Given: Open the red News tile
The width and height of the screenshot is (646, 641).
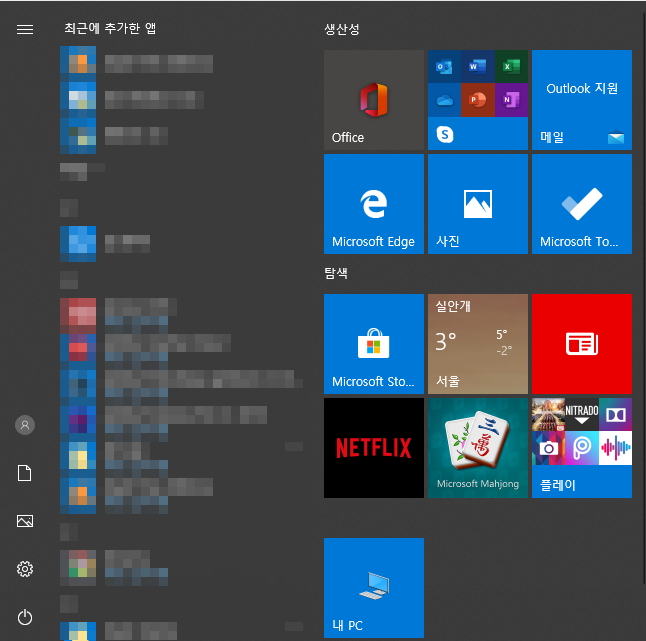Looking at the screenshot, I should click(x=582, y=344).
